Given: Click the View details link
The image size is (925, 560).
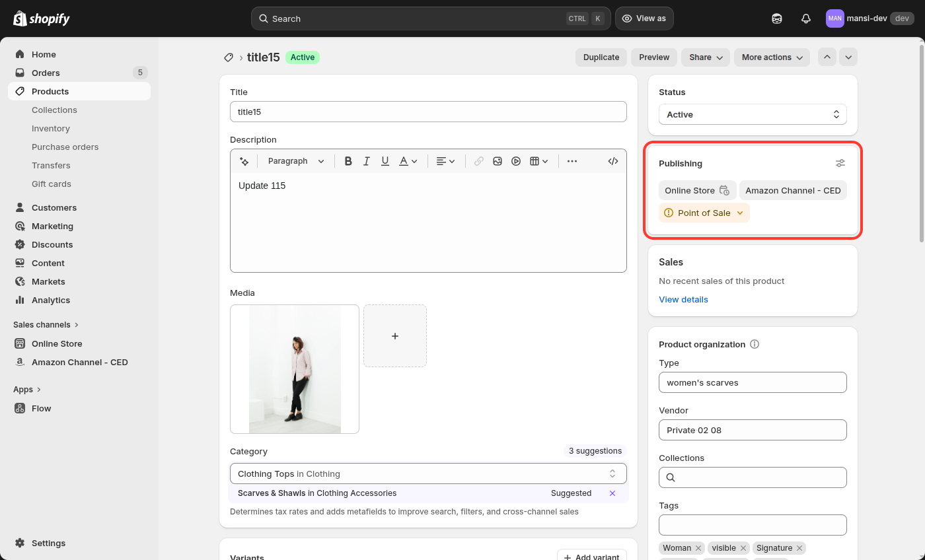Looking at the screenshot, I should coord(683,299).
